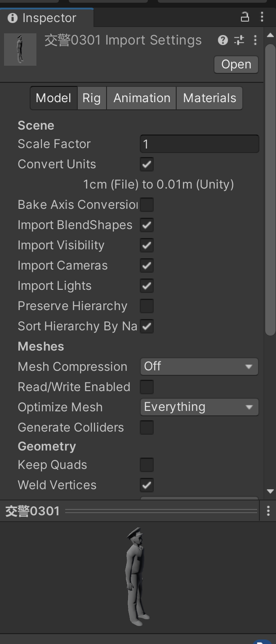Select the Materials tab
This screenshot has height=644, width=276.
(209, 98)
